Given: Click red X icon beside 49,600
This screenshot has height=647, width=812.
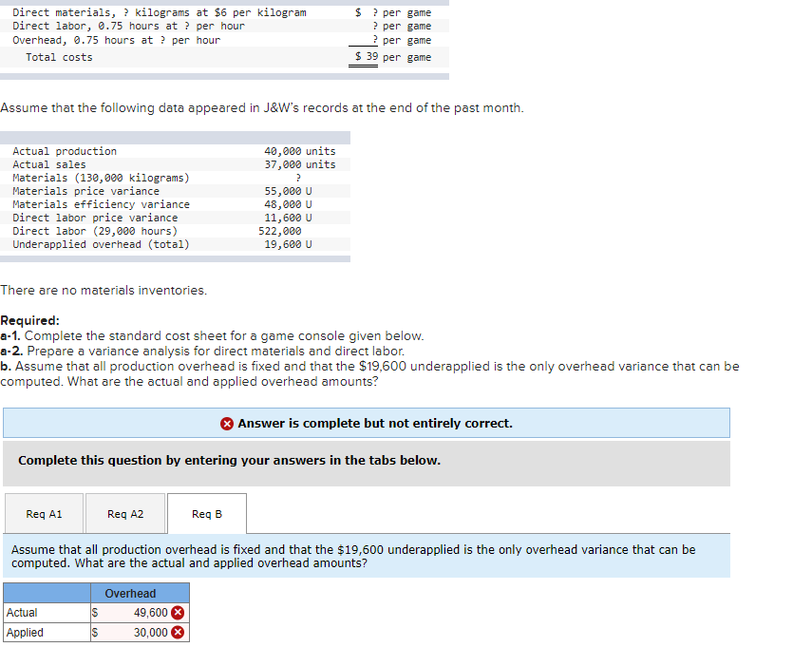Looking at the screenshot, I should pos(178,612).
